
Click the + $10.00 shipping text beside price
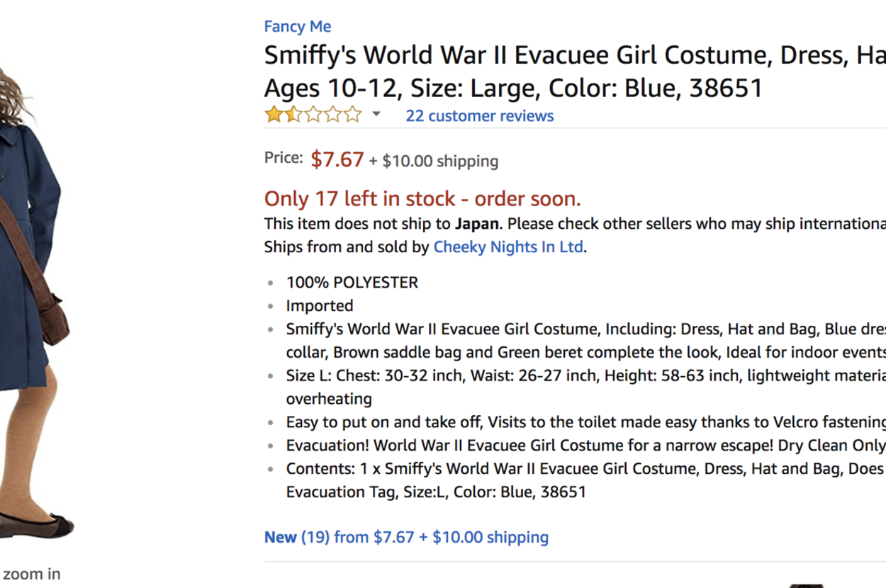pos(433,162)
